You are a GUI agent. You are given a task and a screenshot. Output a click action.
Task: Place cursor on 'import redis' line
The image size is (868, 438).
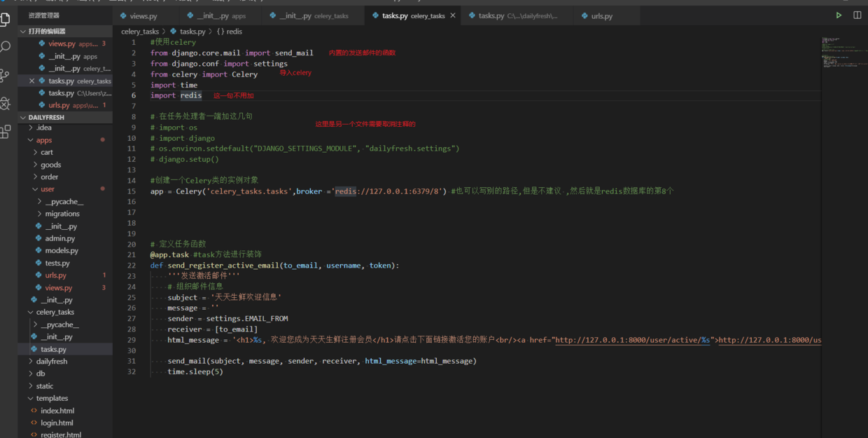(176, 95)
